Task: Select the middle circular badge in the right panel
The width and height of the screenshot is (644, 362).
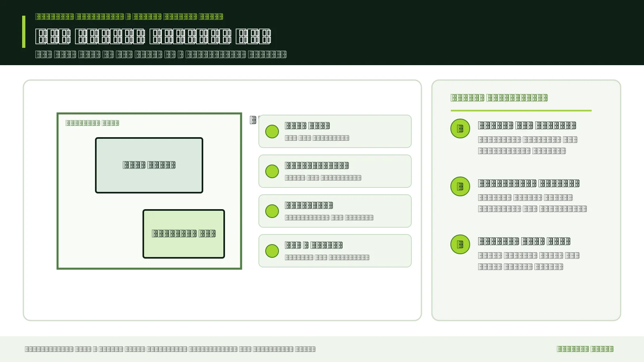Action: (460, 187)
